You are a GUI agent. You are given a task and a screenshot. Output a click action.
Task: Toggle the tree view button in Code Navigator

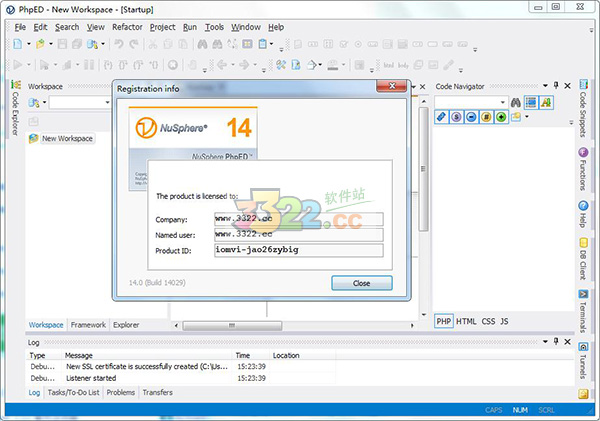point(531,102)
